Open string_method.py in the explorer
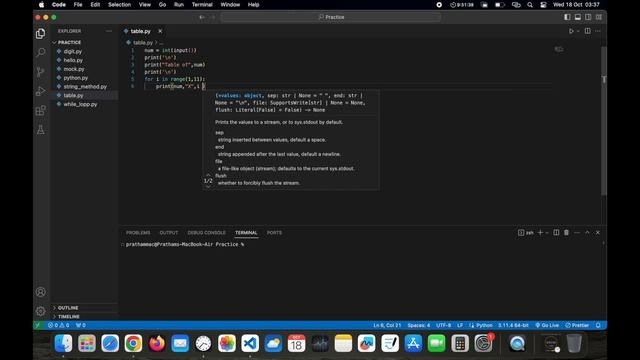Viewport: 640px width, 360px height. [84, 87]
